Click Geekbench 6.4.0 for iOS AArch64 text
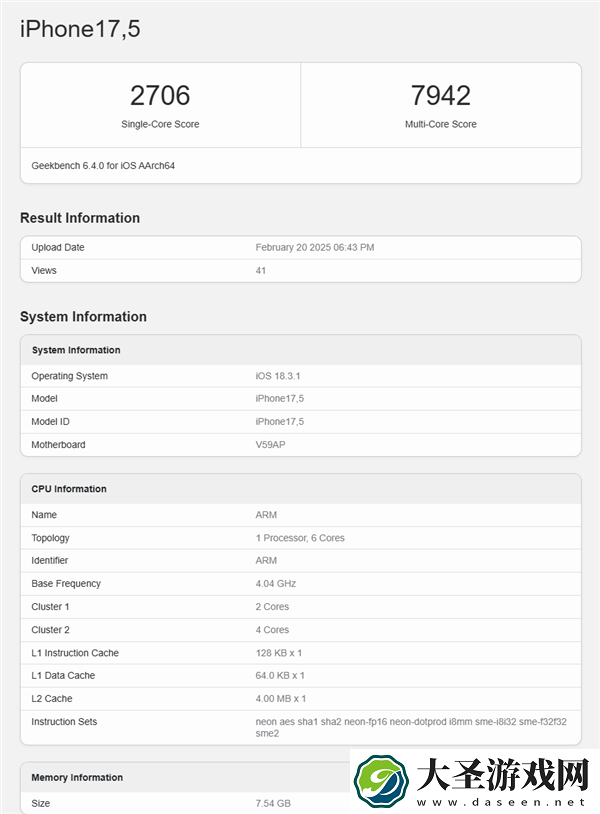 coord(103,166)
